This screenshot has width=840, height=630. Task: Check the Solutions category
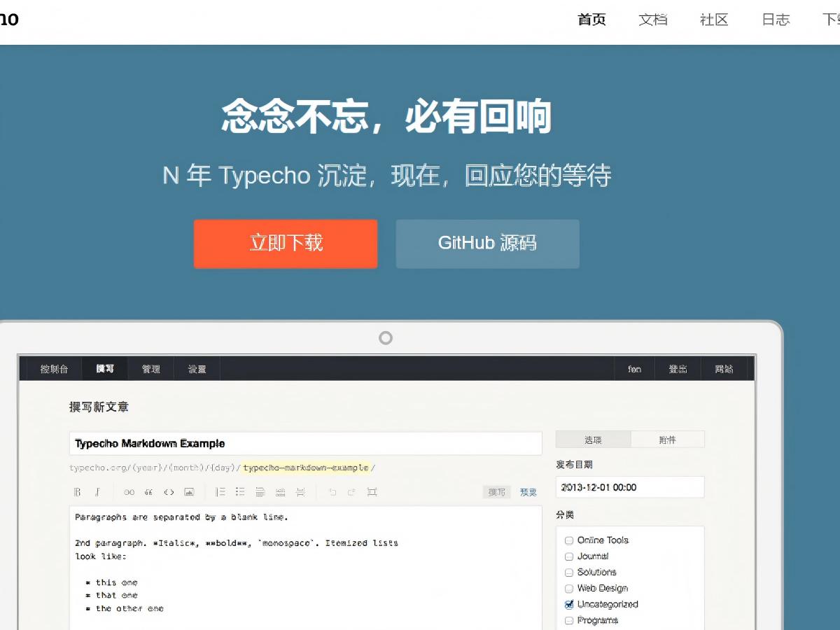tap(569, 573)
